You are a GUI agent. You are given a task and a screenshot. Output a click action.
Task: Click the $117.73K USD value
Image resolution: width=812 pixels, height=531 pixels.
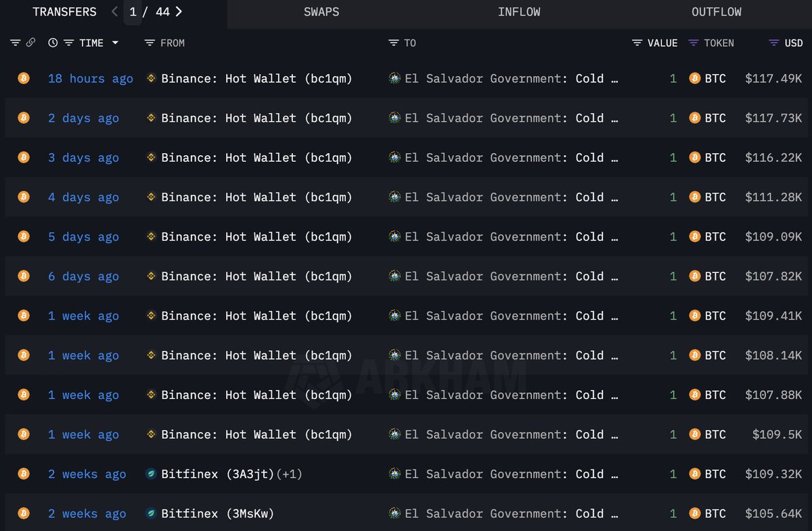773,118
